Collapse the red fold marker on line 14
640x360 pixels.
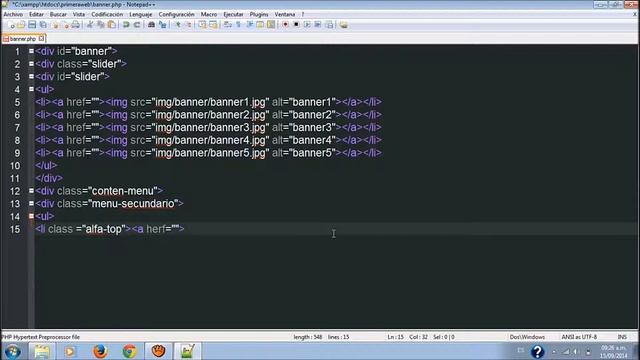tap(31, 216)
